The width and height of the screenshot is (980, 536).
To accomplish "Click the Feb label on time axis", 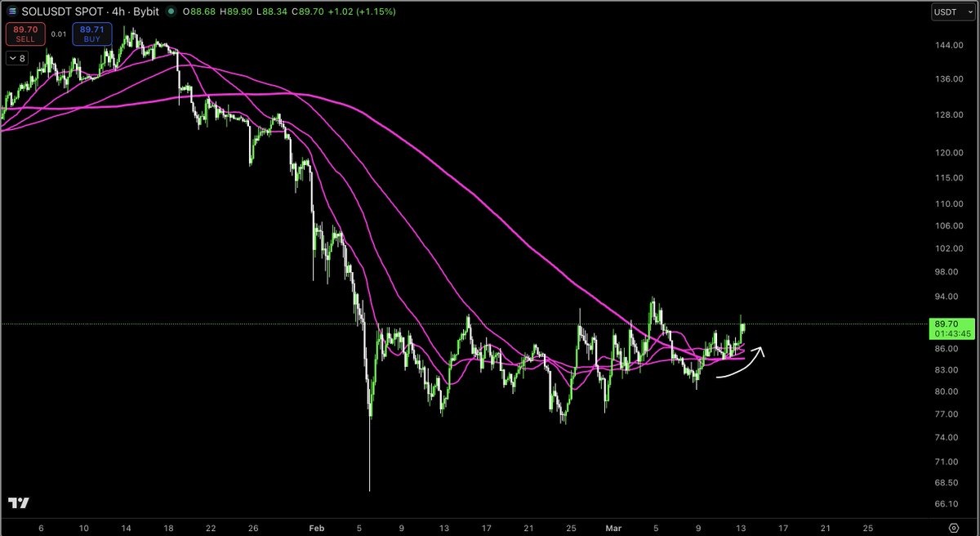I will [x=316, y=528].
